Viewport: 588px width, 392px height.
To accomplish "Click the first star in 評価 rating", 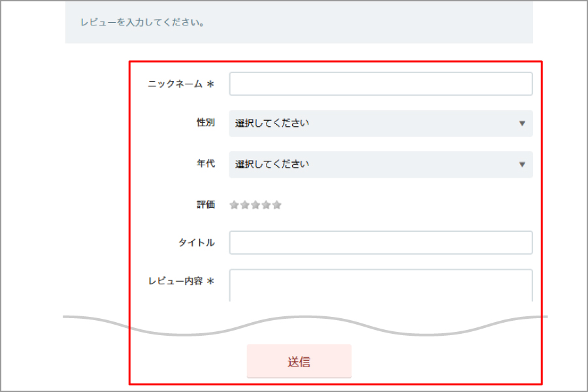I will click(234, 205).
